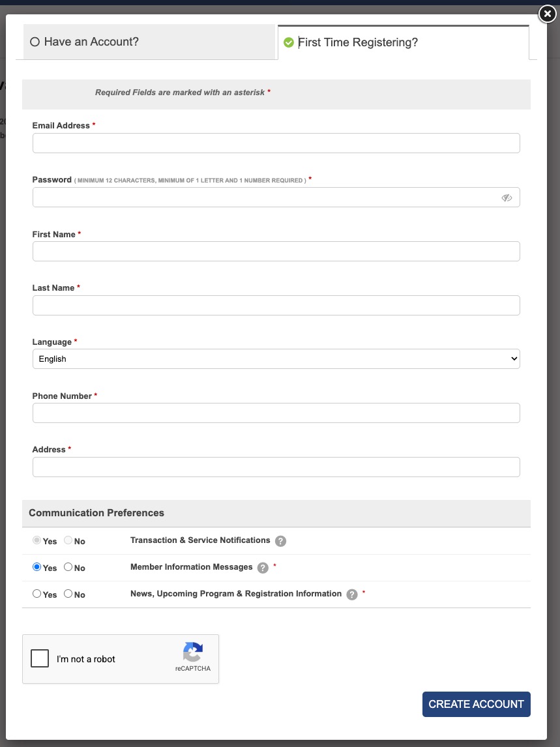The image size is (560, 747).
Task: Toggle password visibility eye icon
Action: click(507, 198)
